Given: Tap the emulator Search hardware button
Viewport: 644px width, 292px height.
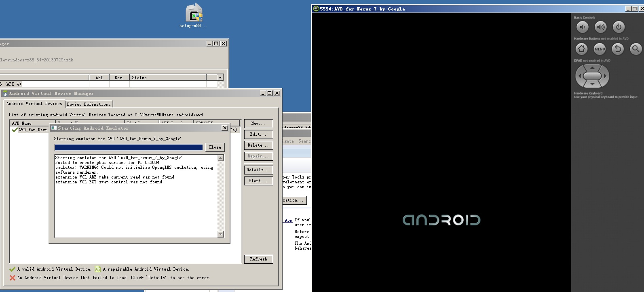Looking at the screenshot, I should 636,49.
